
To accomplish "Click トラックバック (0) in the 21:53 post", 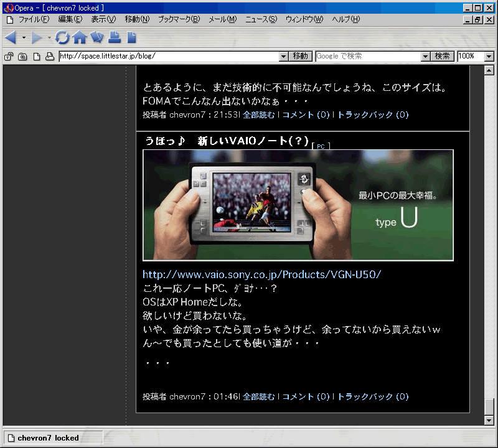I will pos(373,114).
